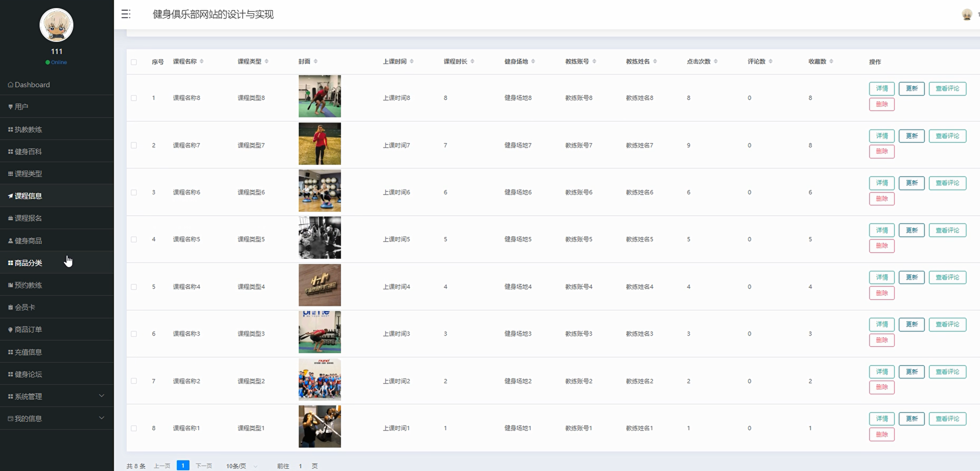Open 预约教练 menu item
The image size is (980, 471).
[57, 285]
